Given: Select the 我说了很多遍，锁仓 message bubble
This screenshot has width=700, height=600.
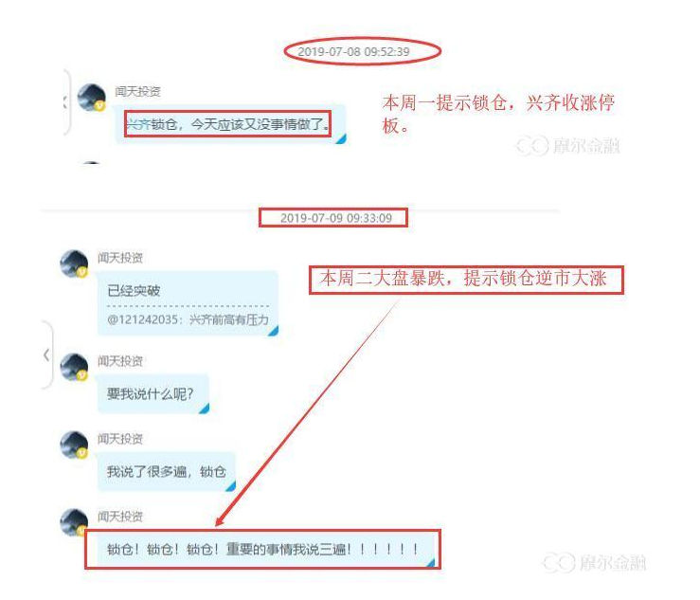Looking at the screenshot, I should point(167,472).
